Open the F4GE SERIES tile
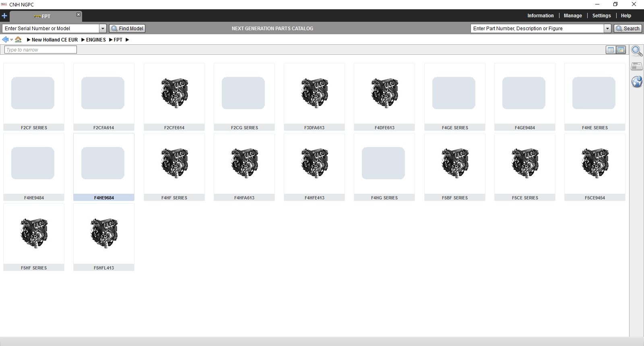 (455, 97)
